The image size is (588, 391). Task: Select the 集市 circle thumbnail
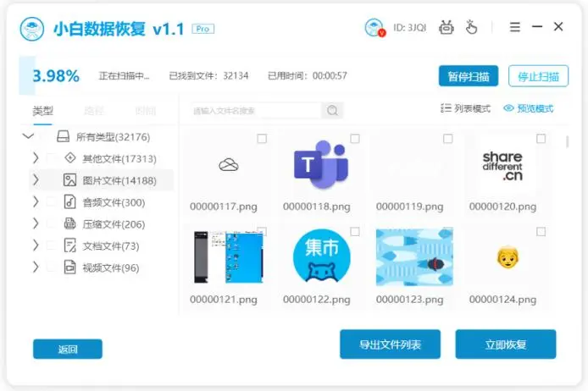(322, 256)
